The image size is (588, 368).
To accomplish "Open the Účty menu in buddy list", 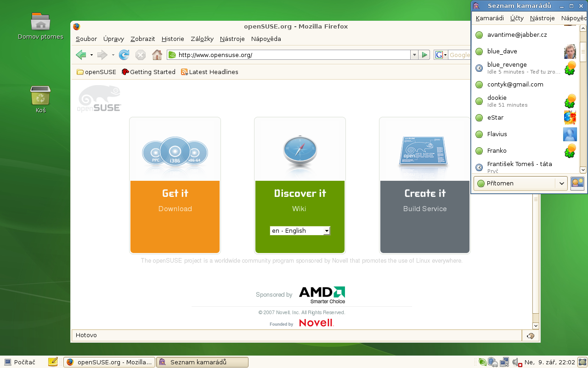I will click(x=517, y=18).
